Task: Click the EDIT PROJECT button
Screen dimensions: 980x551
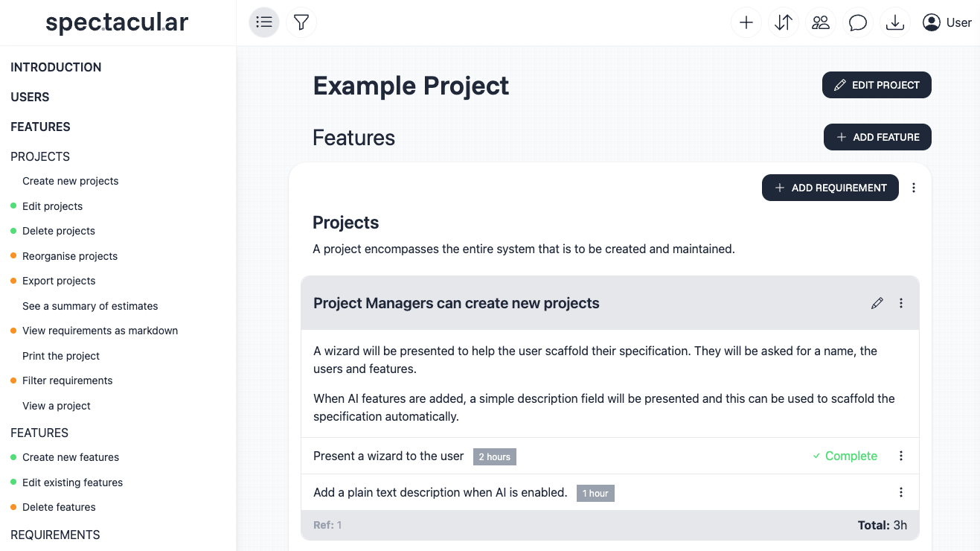Action: 877,85
